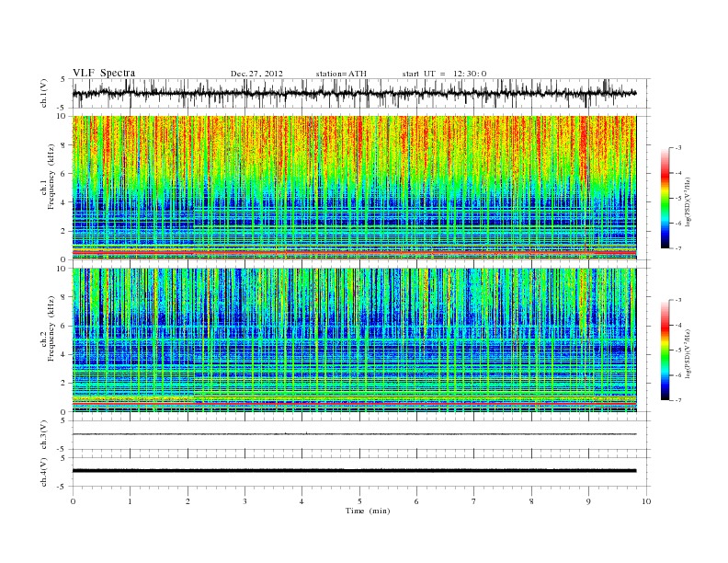Click the "ch.1(V)" axis label
The image size is (728, 563).
[44, 93]
